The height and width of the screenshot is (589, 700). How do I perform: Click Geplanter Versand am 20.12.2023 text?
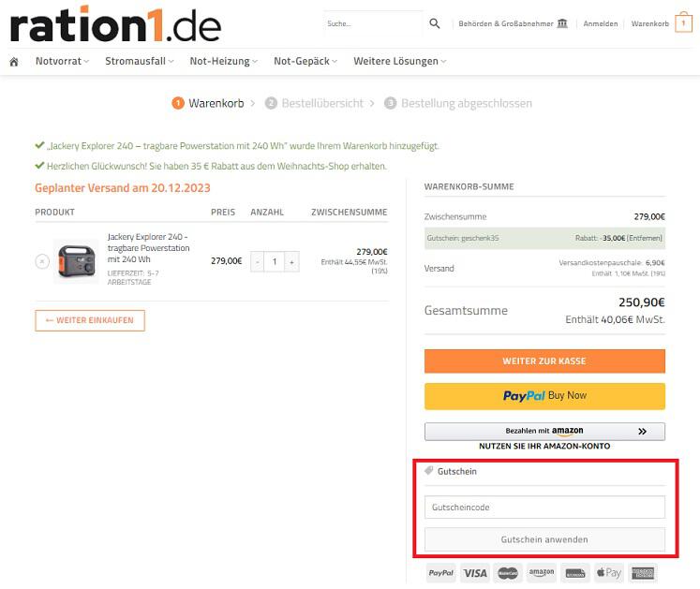click(x=123, y=188)
